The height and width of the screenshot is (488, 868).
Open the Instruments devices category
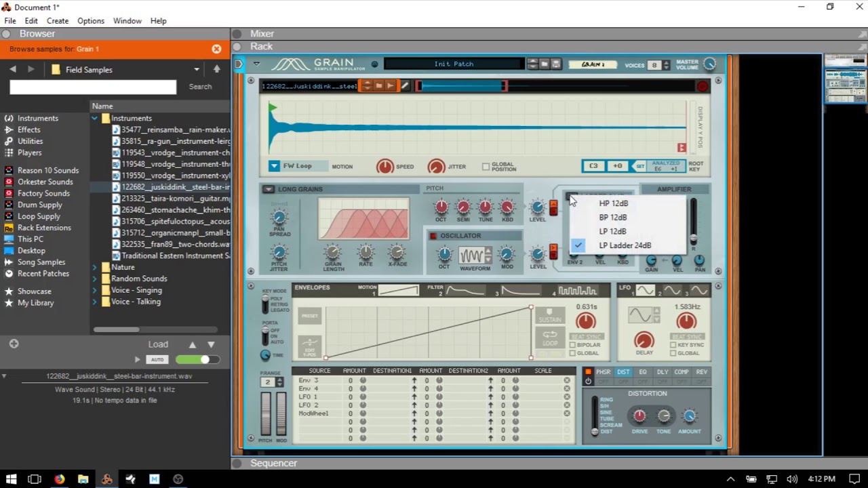(x=32, y=118)
